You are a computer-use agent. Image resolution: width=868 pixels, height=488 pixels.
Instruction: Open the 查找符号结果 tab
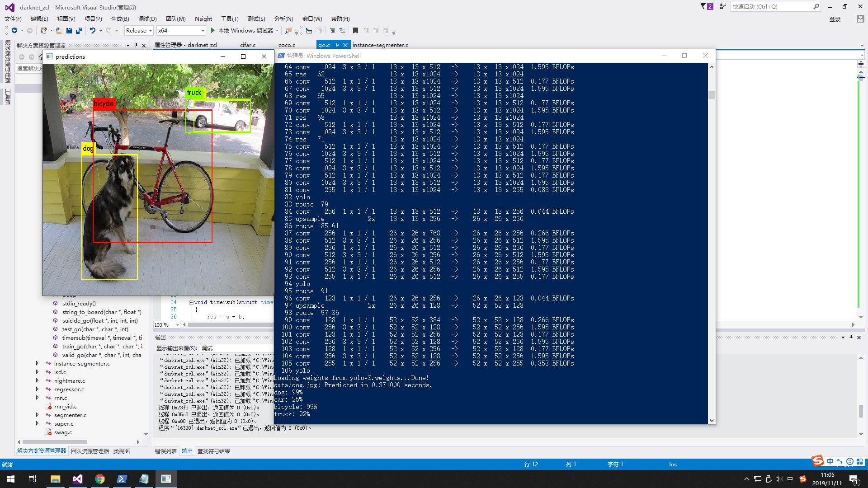point(214,451)
